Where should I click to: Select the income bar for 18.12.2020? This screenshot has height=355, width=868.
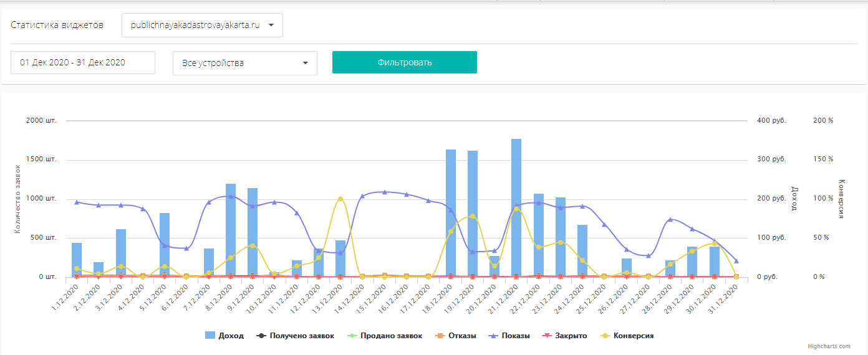pyautogui.click(x=451, y=213)
